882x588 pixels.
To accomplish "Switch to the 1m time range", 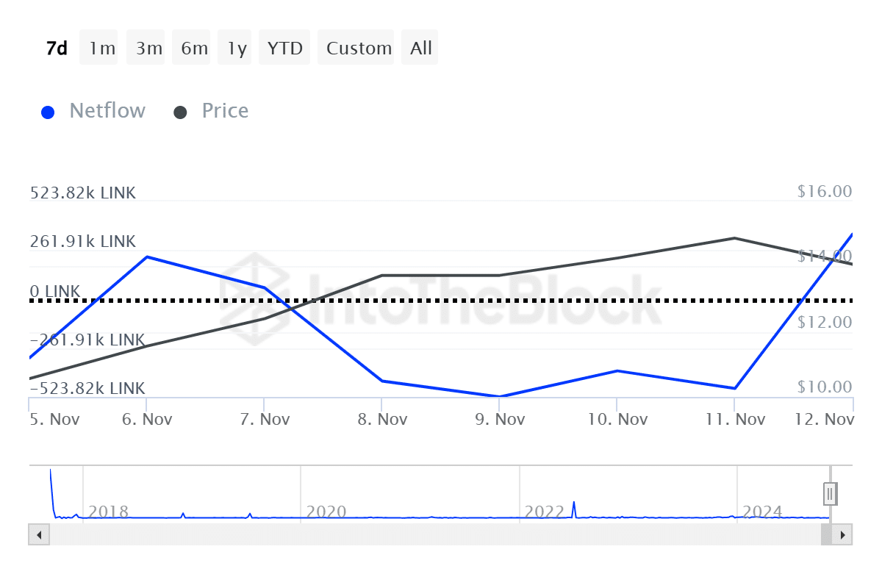I will click(x=102, y=49).
